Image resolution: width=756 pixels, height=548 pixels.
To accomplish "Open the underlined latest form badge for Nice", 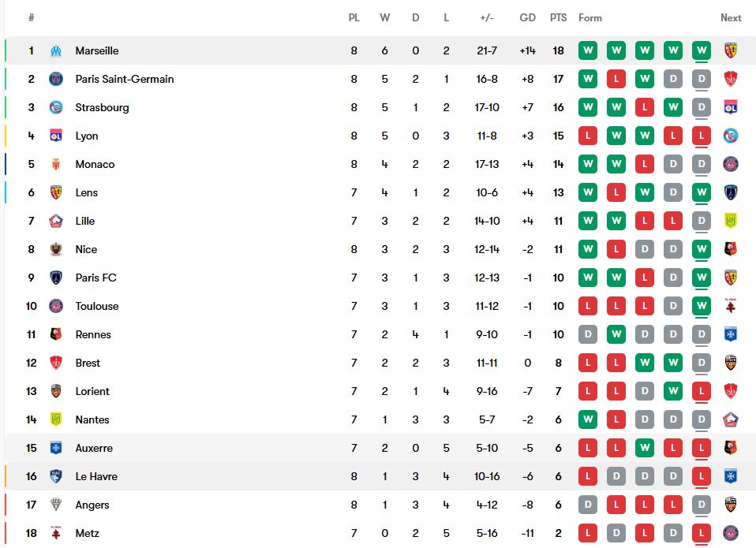I will point(701,249).
